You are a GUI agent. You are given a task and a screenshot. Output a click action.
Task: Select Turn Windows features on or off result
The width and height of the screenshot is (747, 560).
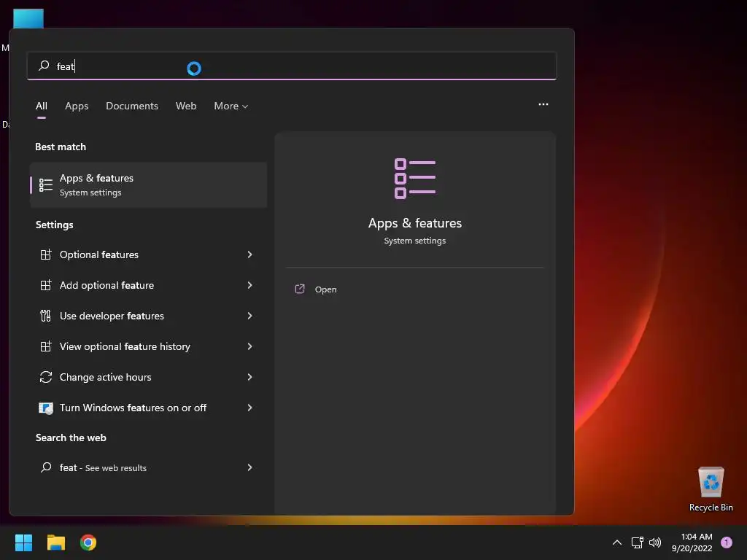point(149,408)
